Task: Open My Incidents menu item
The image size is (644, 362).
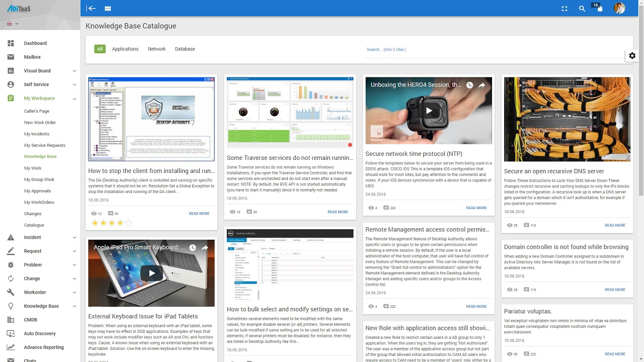Action: pyautogui.click(x=37, y=134)
